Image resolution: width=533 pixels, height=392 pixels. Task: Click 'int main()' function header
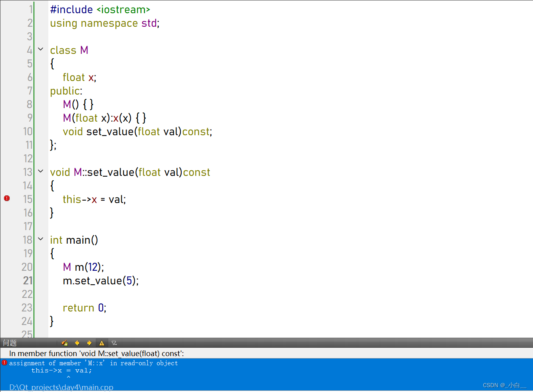pos(74,240)
